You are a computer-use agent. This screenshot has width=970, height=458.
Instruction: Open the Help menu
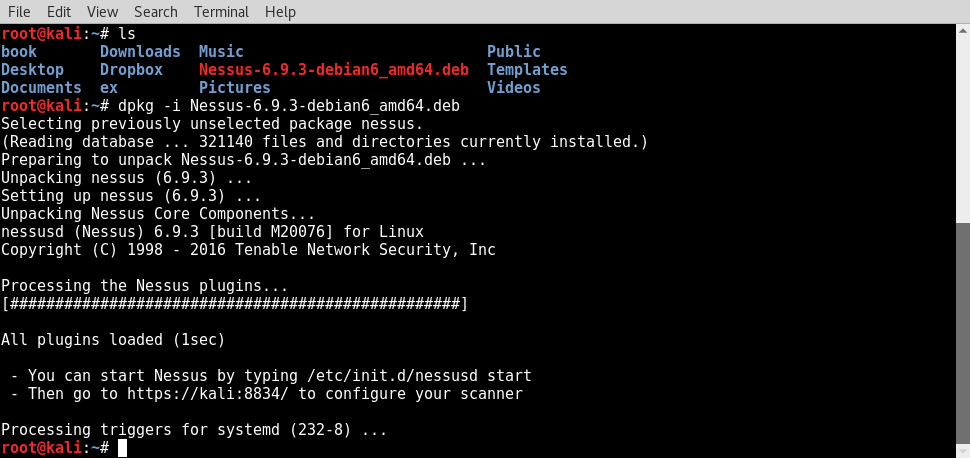(x=280, y=12)
